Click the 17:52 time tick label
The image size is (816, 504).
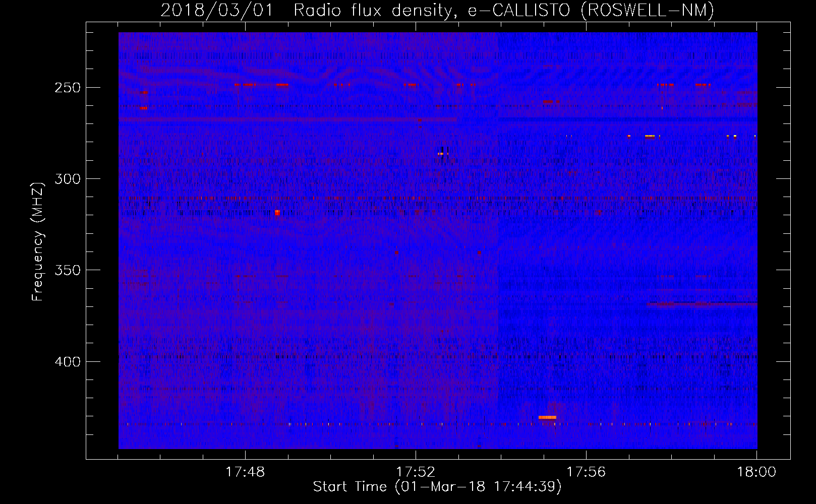(x=416, y=472)
